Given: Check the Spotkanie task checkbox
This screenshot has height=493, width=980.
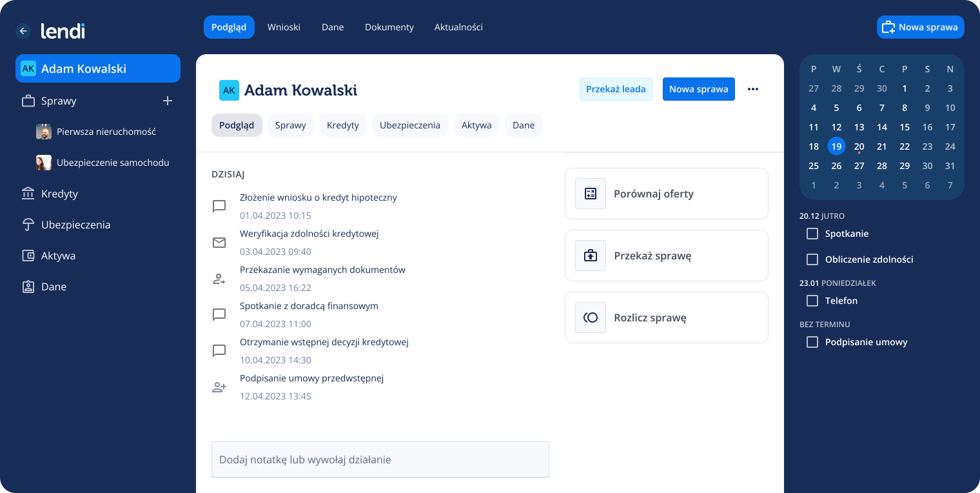Looking at the screenshot, I should 812,234.
